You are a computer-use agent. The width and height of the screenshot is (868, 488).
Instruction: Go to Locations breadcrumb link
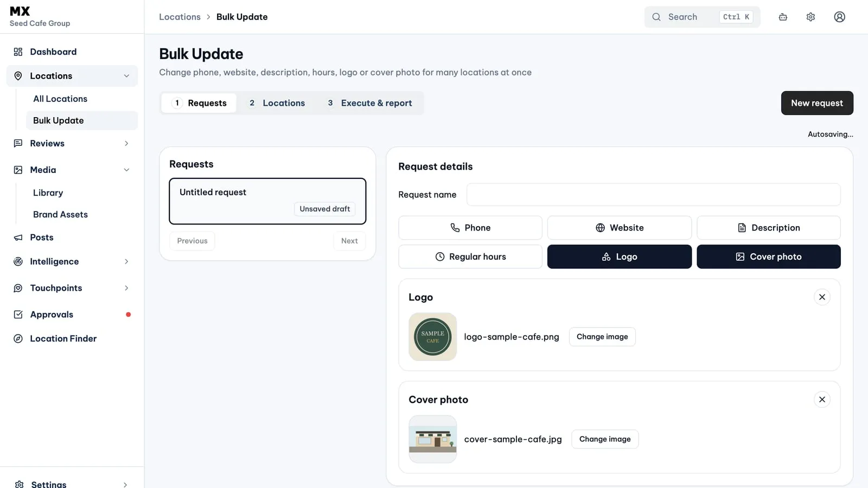tap(180, 17)
